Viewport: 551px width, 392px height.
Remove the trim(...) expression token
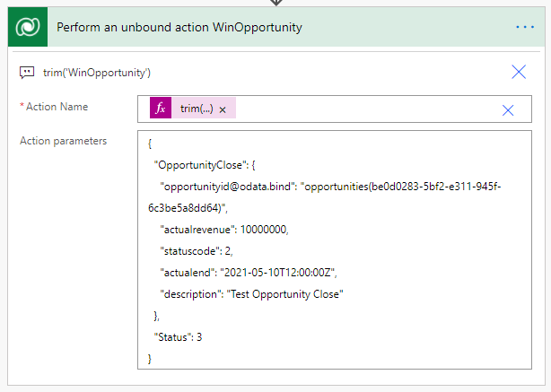pyautogui.click(x=223, y=109)
